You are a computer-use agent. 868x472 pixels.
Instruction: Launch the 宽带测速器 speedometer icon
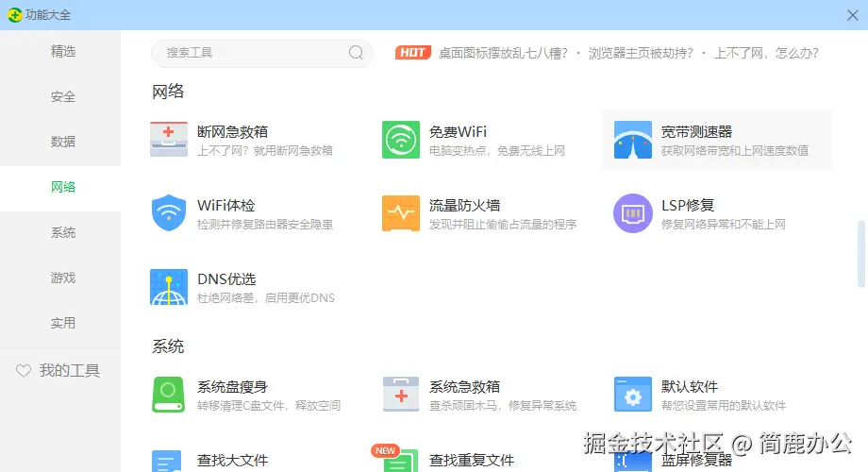tap(633, 140)
